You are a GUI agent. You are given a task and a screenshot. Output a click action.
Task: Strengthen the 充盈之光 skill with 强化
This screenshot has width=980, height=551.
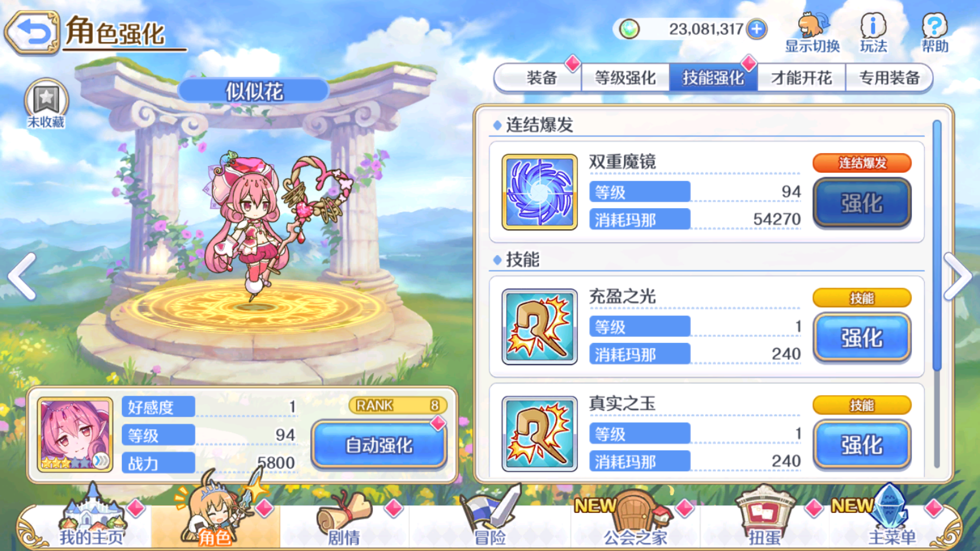tap(862, 338)
